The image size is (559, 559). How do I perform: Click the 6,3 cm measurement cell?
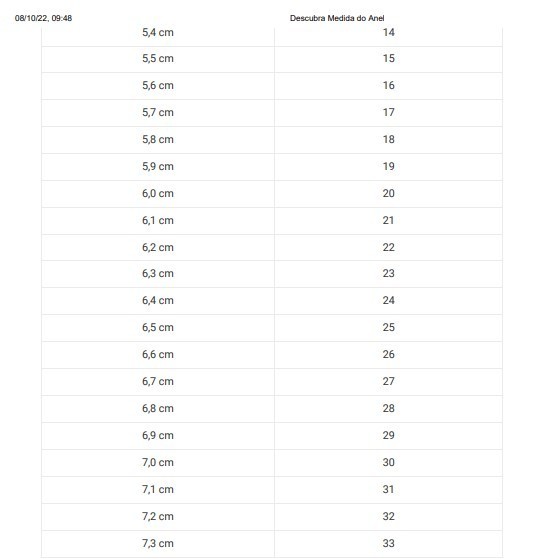click(x=158, y=274)
